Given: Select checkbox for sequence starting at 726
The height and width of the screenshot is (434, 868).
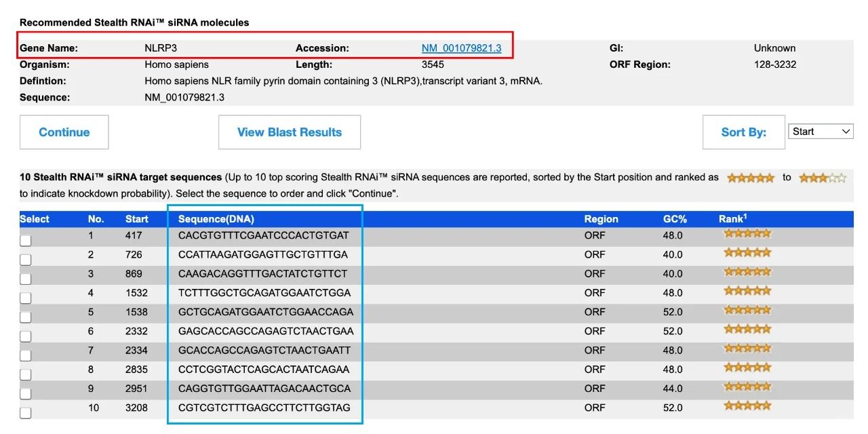Looking at the screenshot, I should click(25, 259).
